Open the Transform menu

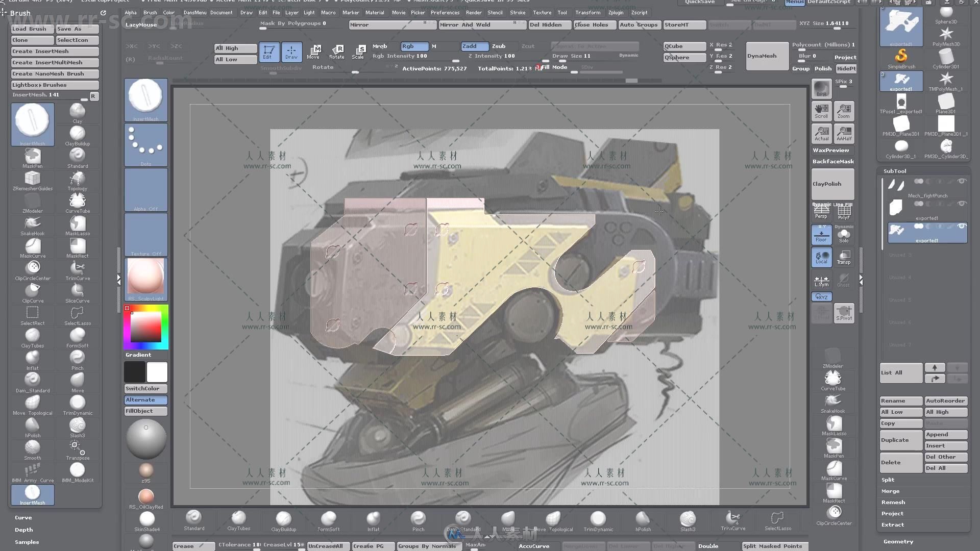(587, 12)
